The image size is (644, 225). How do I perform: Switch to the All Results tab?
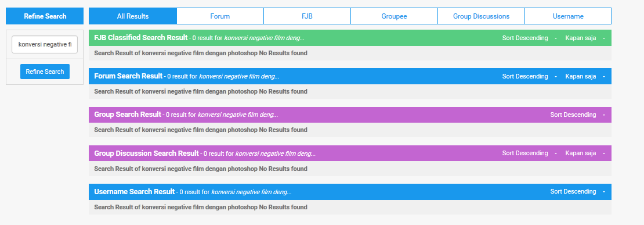tap(133, 16)
